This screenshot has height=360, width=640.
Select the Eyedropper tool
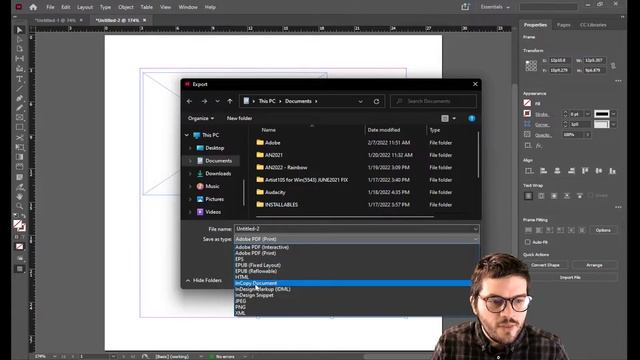pos(19,187)
